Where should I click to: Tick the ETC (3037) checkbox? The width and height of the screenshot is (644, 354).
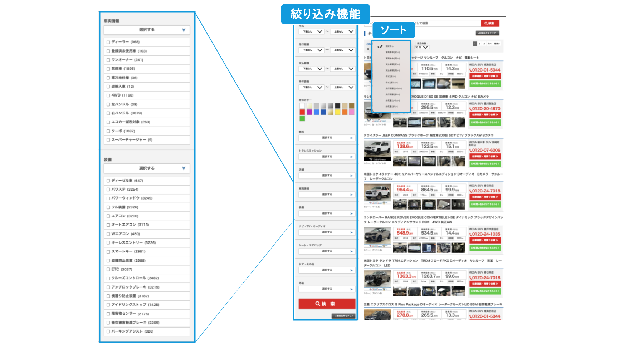tap(108, 269)
